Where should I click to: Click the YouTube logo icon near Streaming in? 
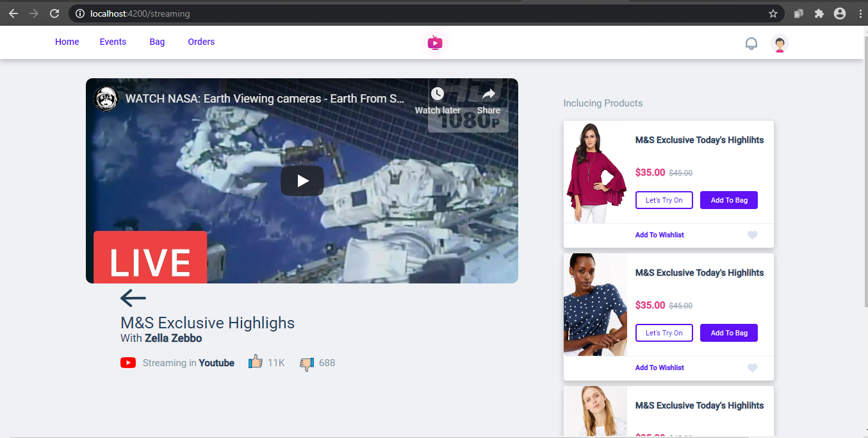(128, 363)
